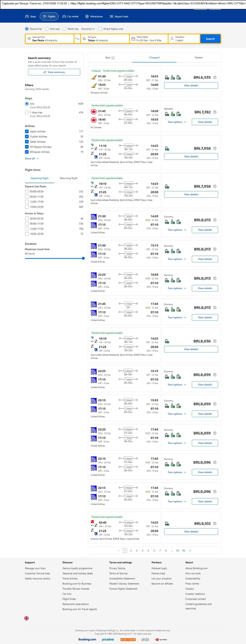
Task: Click the Ethiopian Airlines logo of first flight
Action: pyautogui.click(x=94, y=77)
